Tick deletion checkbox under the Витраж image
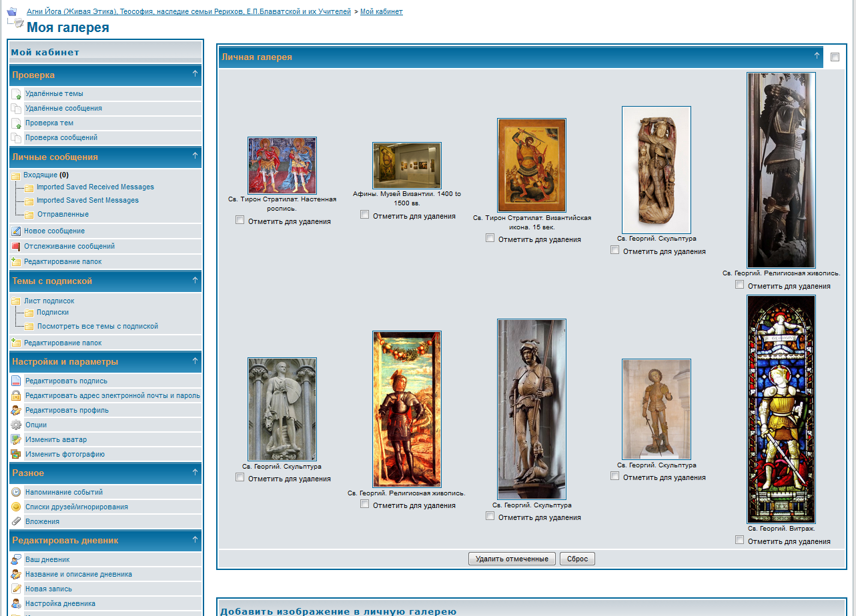 pos(739,540)
